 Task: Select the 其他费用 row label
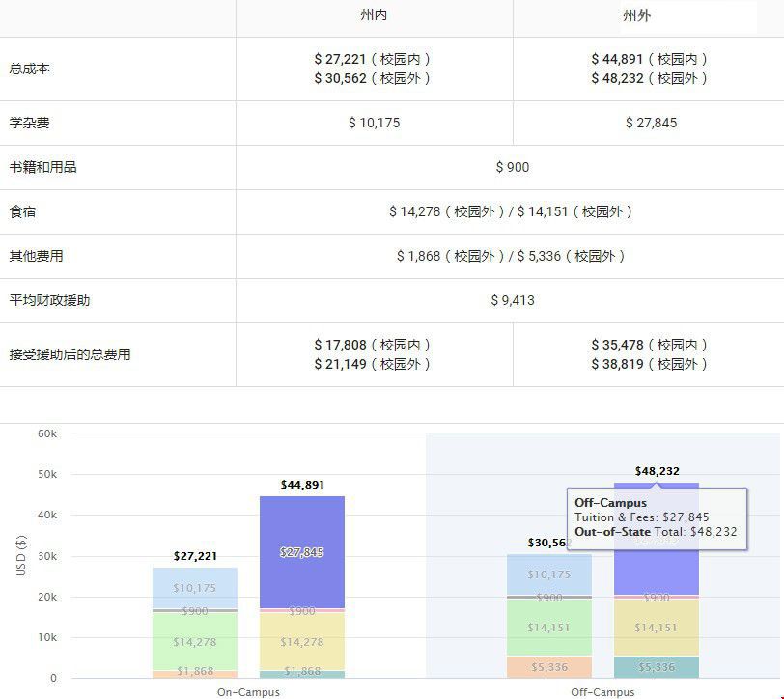[36, 256]
